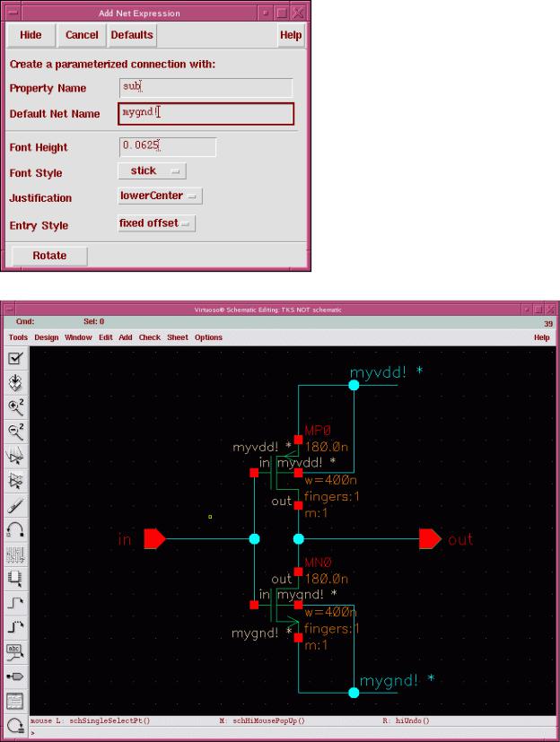Click the Property Name input field

(206, 88)
